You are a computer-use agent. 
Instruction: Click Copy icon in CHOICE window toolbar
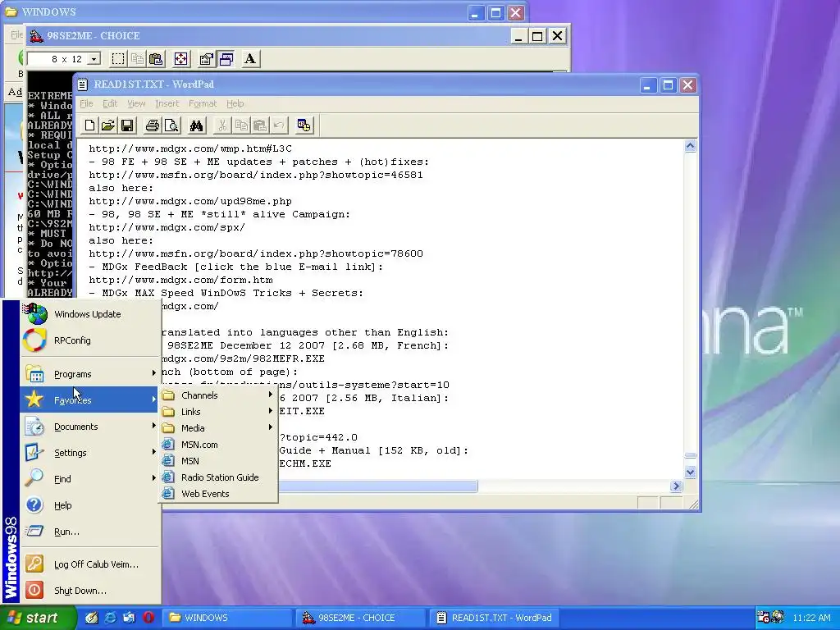[137, 59]
